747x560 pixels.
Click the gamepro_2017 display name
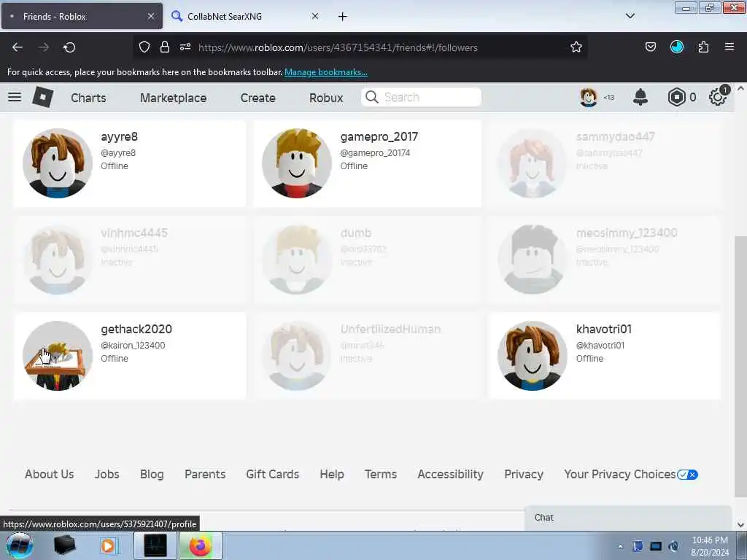click(x=379, y=136)
